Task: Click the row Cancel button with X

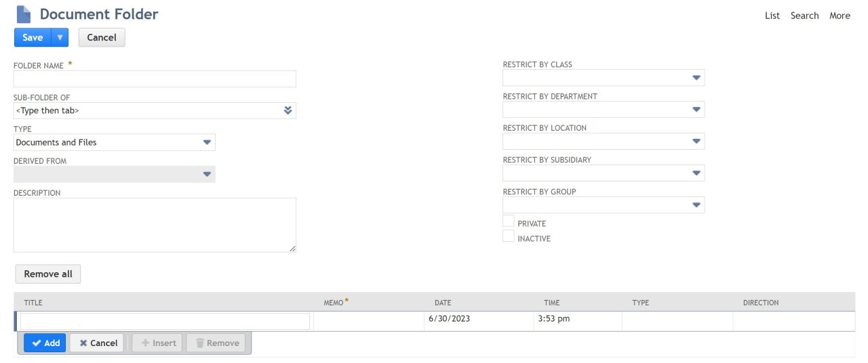Action: pyautogui.click(x=97, y=343)
